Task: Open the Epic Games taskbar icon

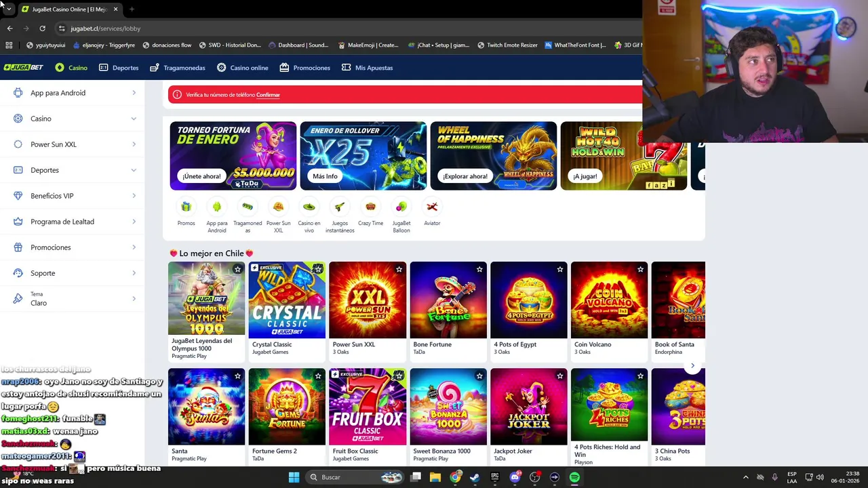Action: point(495,477)
